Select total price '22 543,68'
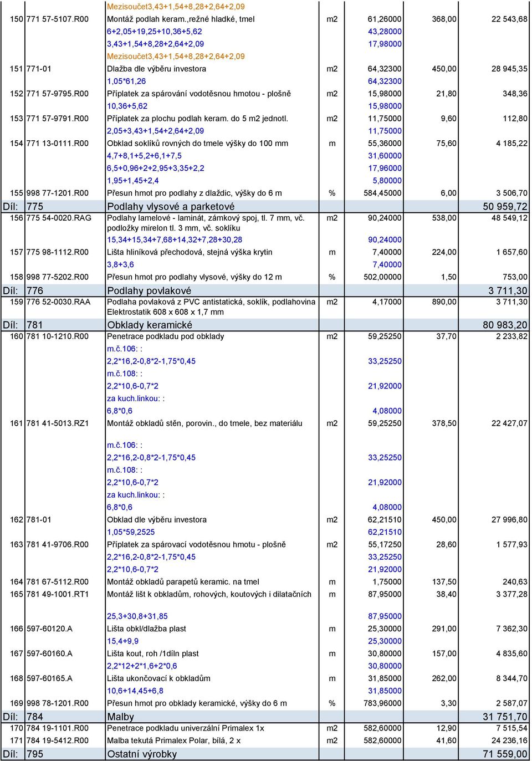 click(509, 19)
